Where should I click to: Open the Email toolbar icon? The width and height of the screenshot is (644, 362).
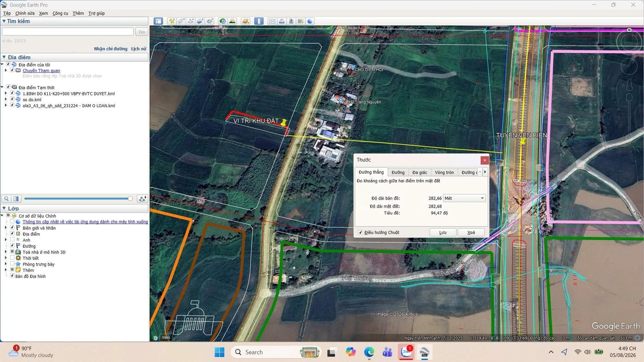[x=272, y=21]
